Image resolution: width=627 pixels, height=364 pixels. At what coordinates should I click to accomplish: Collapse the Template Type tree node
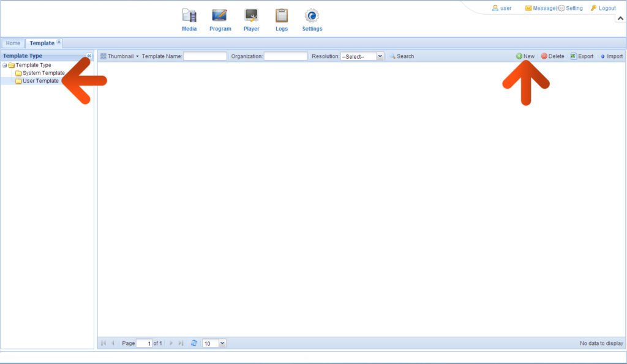pos(5,65)
